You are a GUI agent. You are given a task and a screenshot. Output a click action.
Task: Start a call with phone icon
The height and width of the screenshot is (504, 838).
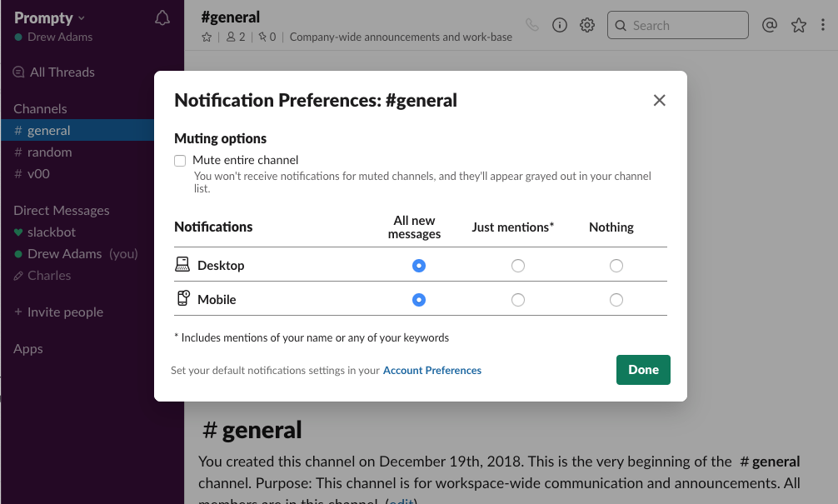click(x=533, y=25)
